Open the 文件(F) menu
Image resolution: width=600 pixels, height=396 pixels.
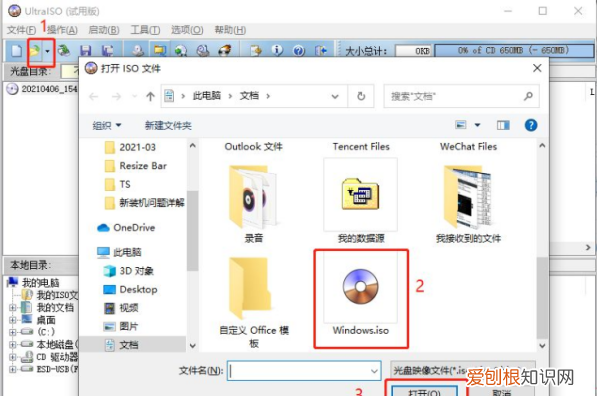(x=21, y=30)
